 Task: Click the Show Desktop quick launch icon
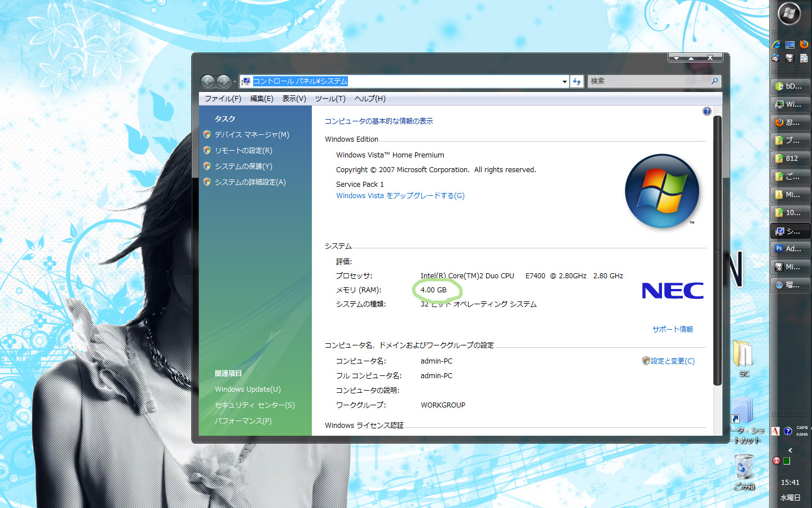790,45
